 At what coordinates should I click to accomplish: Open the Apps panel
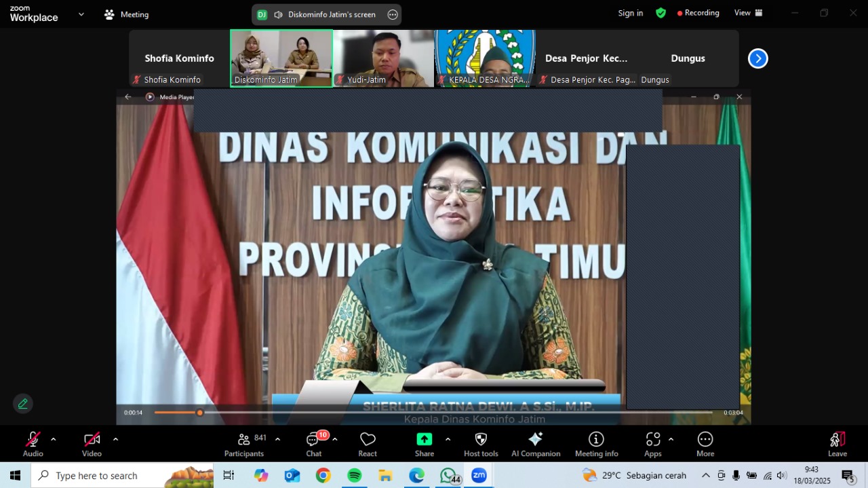tap(652, 444)
